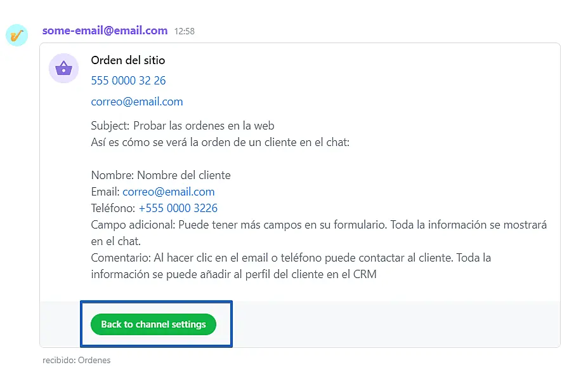Click the correo@email.com link after "Email:"
The width and height of the screenshot is (588, 379).
point(169,192)
